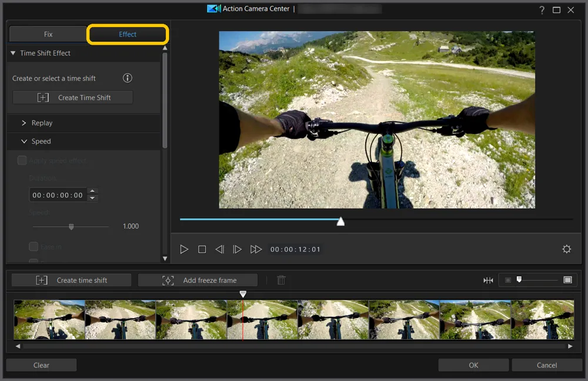Click the trash delete icon

pyautogui.click(x=281, y=280)
